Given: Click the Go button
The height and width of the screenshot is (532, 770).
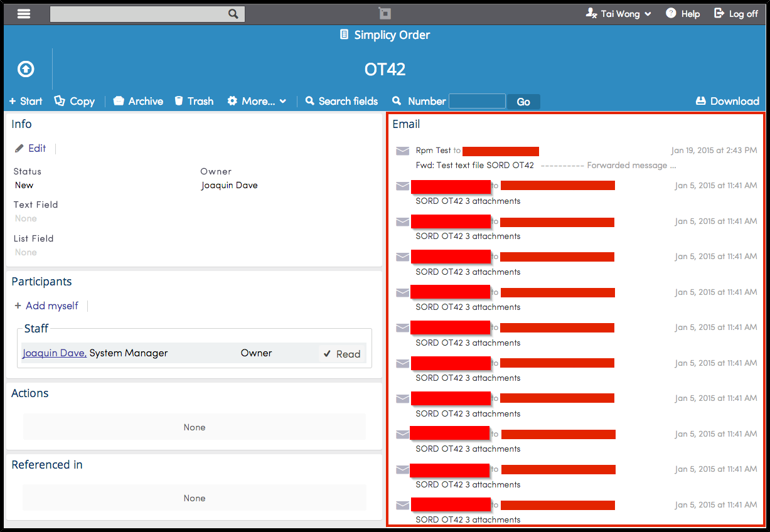Looking at the screenshot, I should point(523,102).
